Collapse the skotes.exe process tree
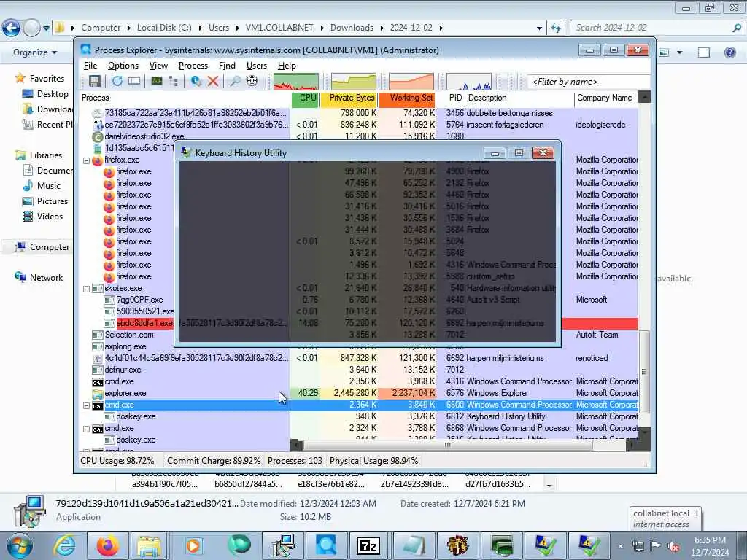 [86, 289]
